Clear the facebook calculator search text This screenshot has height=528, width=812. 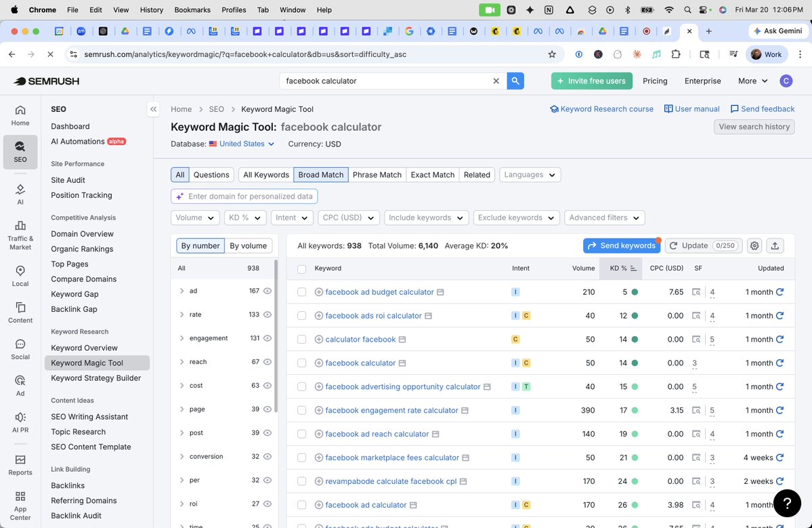(x=496, y=81)
